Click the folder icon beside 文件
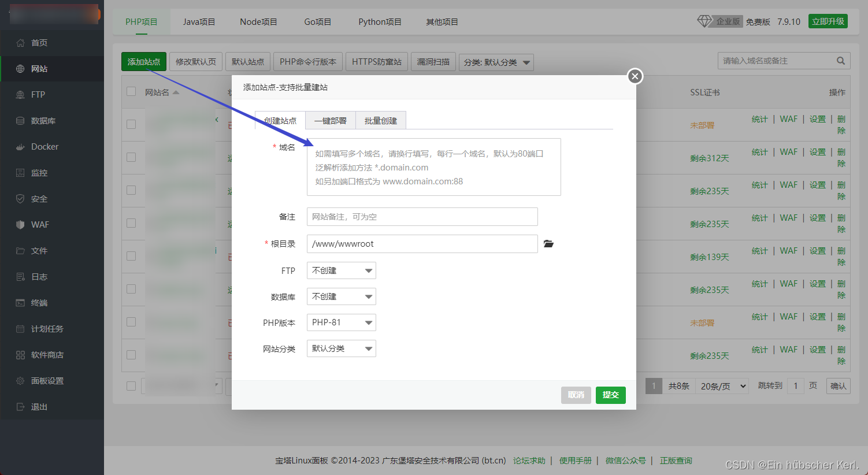The width and height of the screenshot is (868, 475). pyautogui.click(x=20, y=251)
